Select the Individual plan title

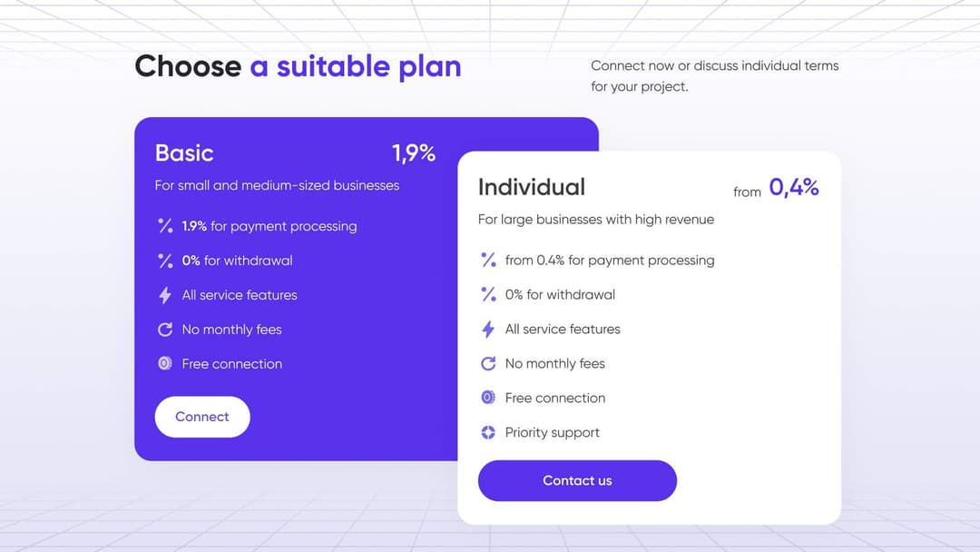coord(532,187)
